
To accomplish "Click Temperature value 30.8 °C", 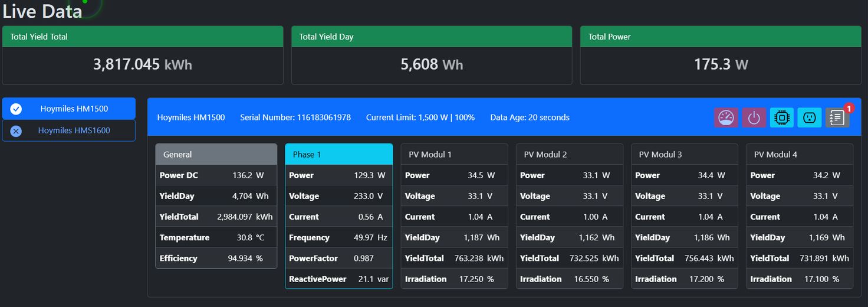I will [250, 237].
